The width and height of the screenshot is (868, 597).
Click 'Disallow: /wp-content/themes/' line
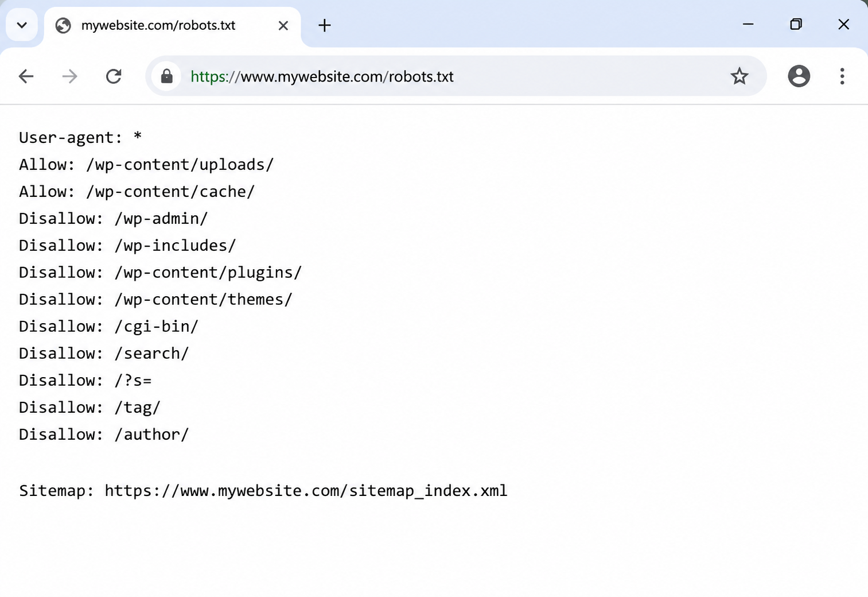156,300
